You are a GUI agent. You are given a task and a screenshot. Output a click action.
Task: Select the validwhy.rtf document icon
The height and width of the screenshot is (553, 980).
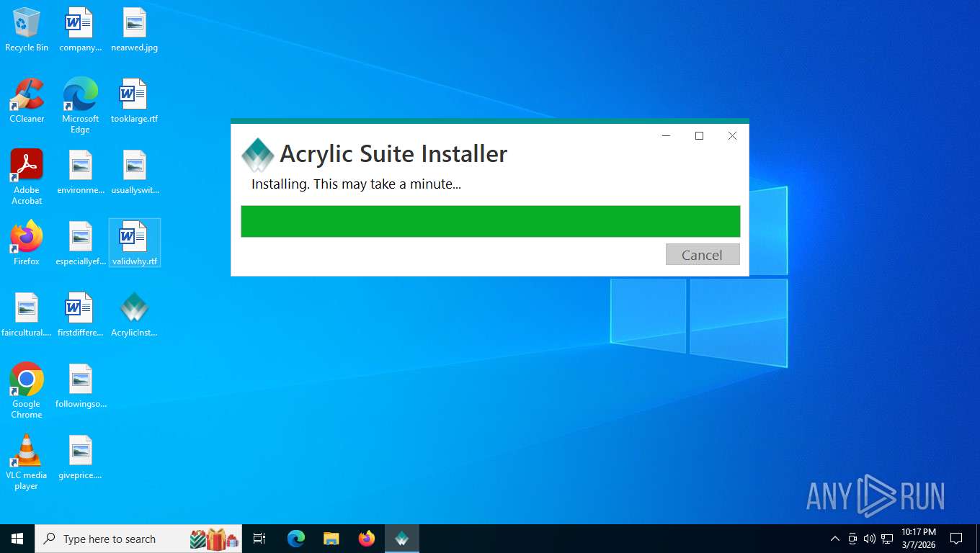(x=134, y=243)
